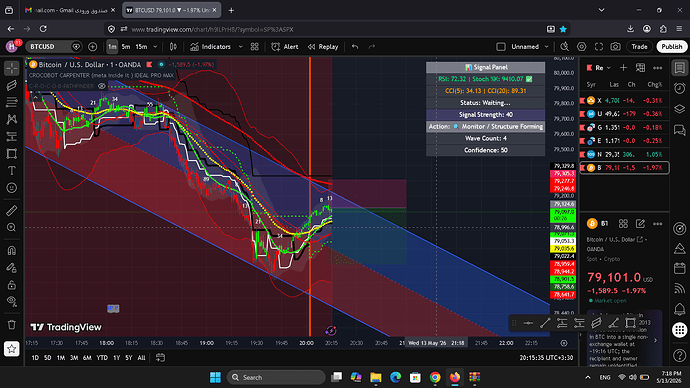The image size is (690, 388).
Task: Activate the zoom in tool
Action: pos(12,227)
